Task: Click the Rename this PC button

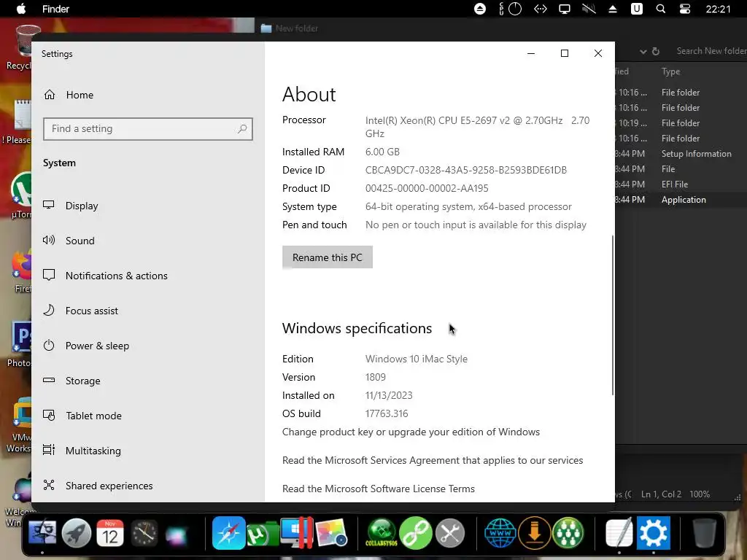Action: click(x=328, y=257)
